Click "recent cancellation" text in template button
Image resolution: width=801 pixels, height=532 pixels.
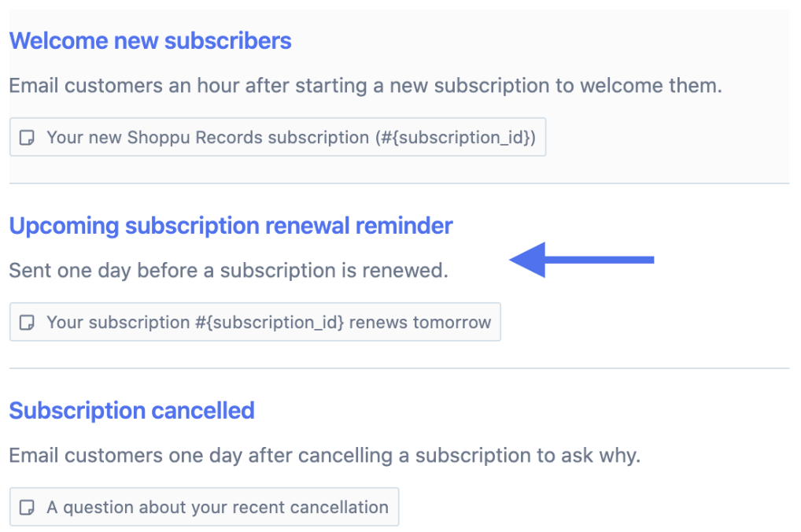tap(311, 507)
